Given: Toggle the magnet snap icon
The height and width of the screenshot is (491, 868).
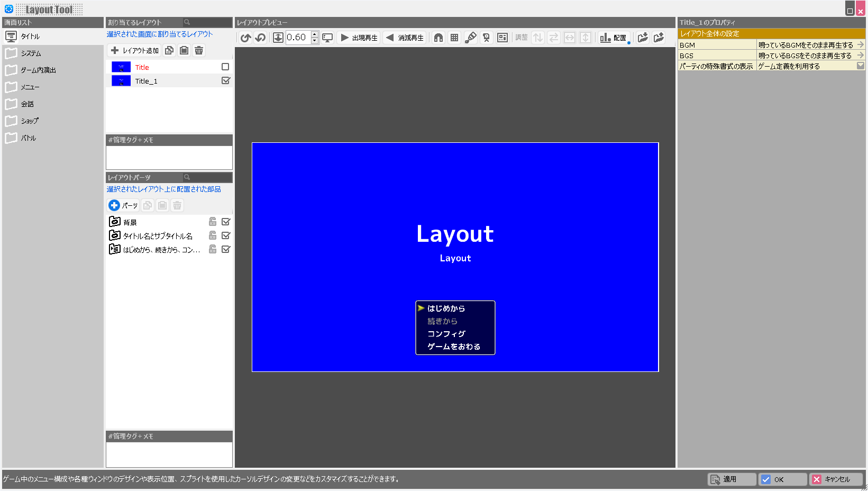Looking at the screenshot, I should (438, 38).
